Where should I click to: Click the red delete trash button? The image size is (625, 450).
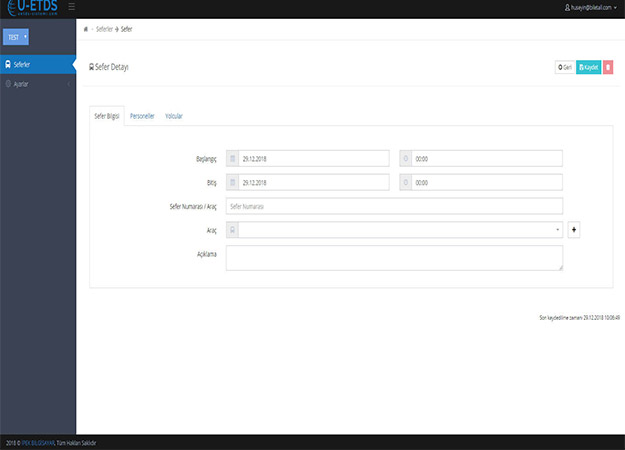point(608,67)
